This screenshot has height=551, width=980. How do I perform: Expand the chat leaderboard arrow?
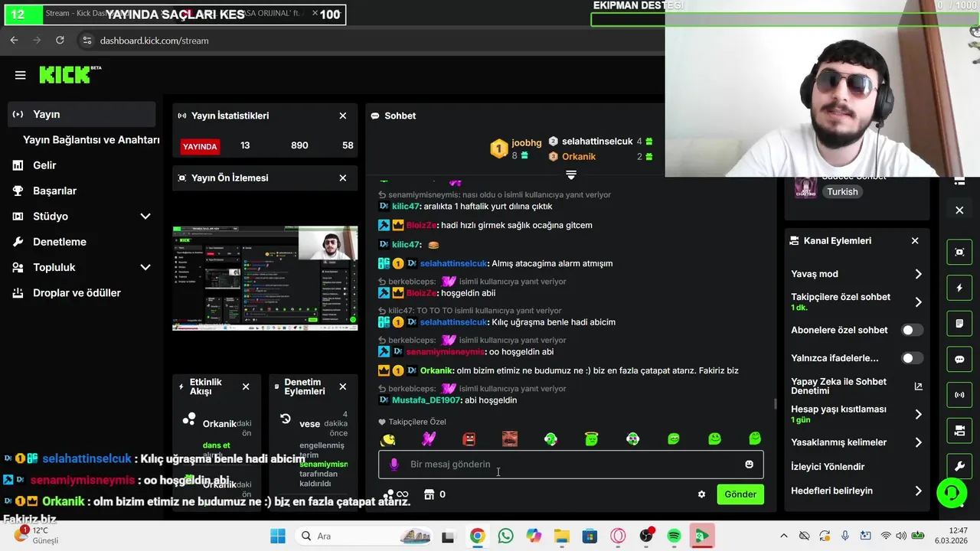pyautogui.click(x=570, y=175)
